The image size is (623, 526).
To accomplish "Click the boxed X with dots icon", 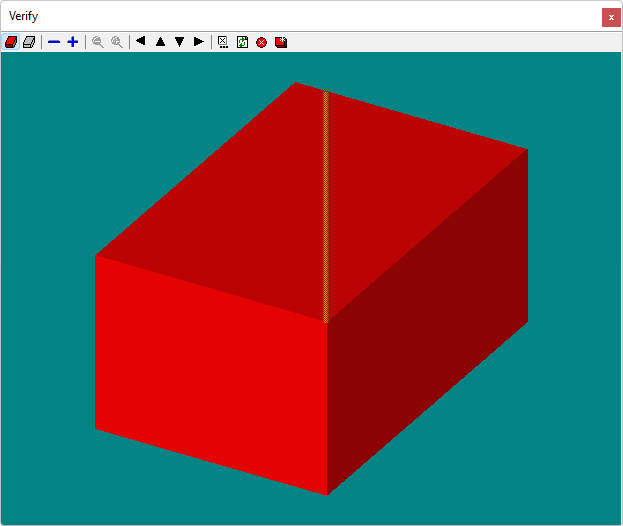I will coord(223,42).
